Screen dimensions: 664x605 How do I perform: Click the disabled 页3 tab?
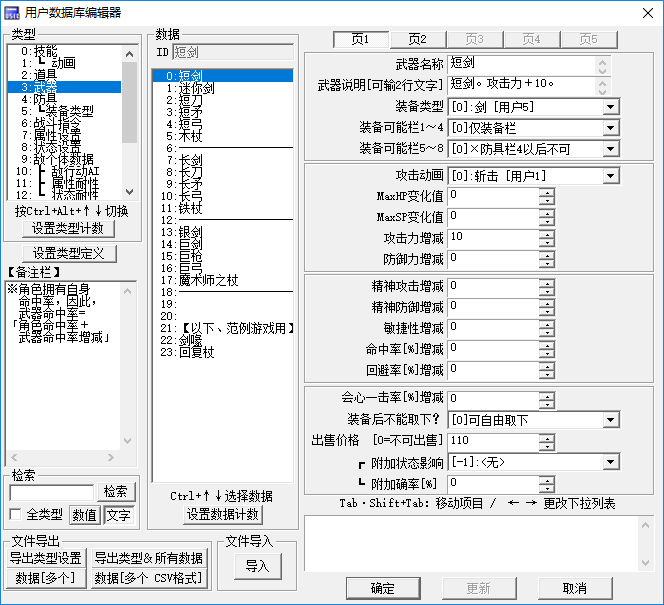click(475, 39)
